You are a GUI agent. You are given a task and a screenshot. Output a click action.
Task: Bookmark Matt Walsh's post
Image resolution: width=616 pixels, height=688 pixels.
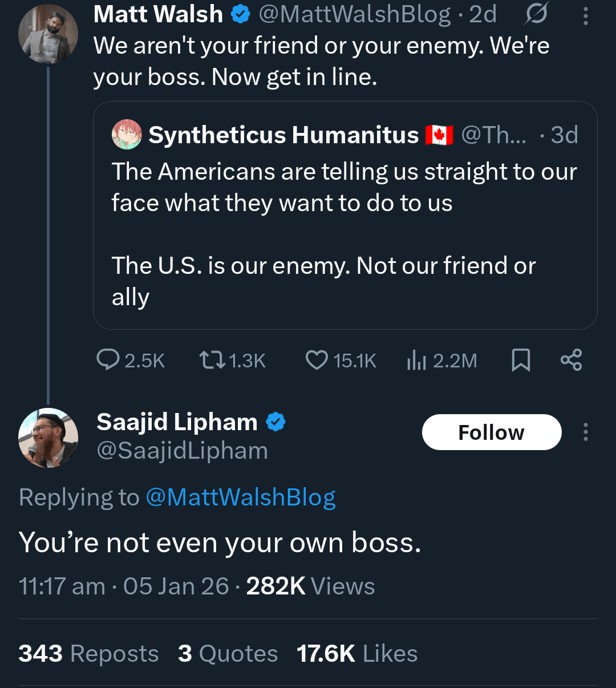(521, 360)
